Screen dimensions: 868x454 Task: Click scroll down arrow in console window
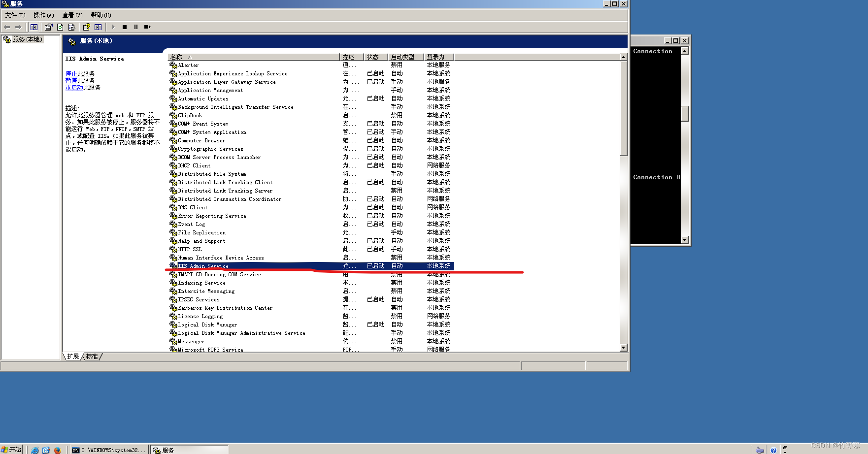[684, 240]
